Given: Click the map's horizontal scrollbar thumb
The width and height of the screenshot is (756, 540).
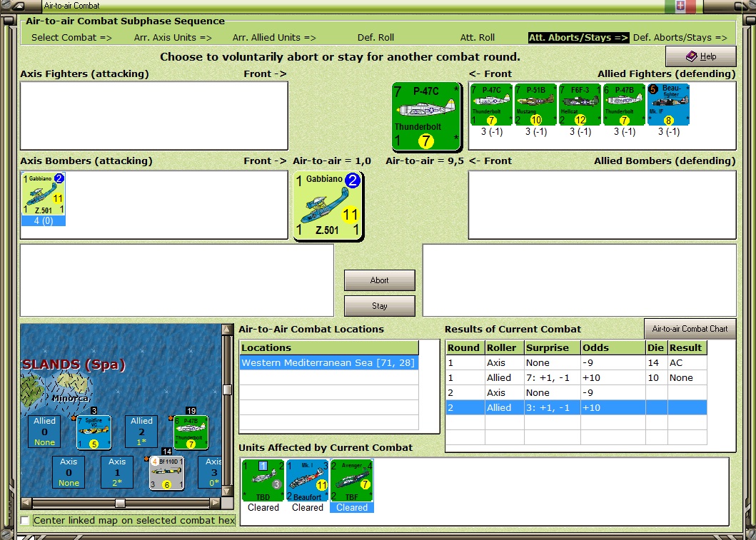Looking at the screenshot, I should pos(120,503).
